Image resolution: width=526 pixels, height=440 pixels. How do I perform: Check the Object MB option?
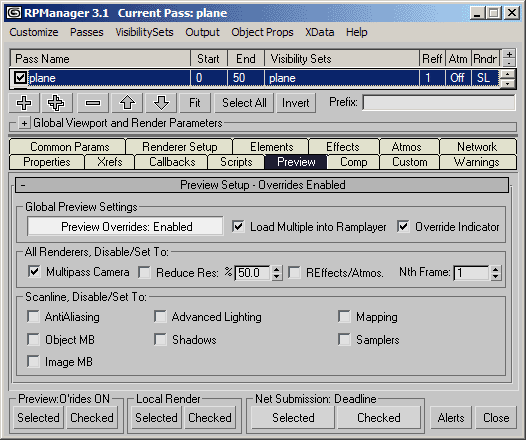(x=33, y=339)
